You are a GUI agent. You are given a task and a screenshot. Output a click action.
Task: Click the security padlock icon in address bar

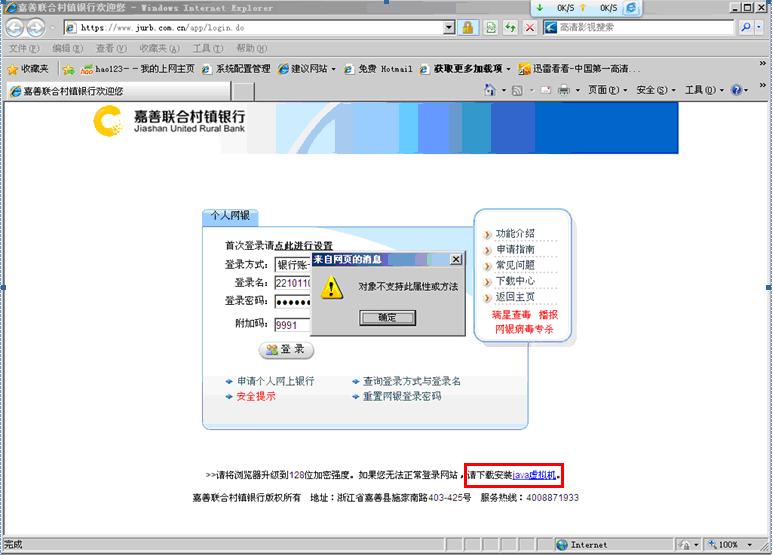pyautogui.click(x=468, y=28)
